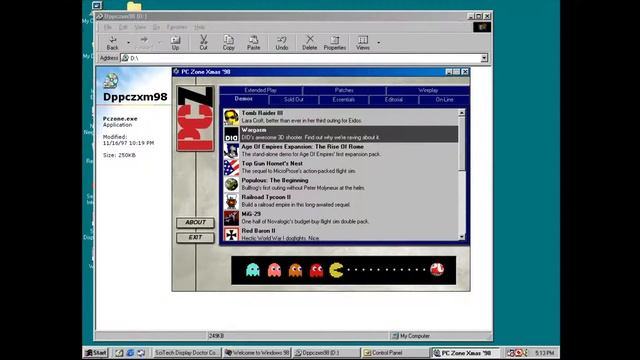
Task: Expand the Address bar dropdown
Action: pos(484,58)
